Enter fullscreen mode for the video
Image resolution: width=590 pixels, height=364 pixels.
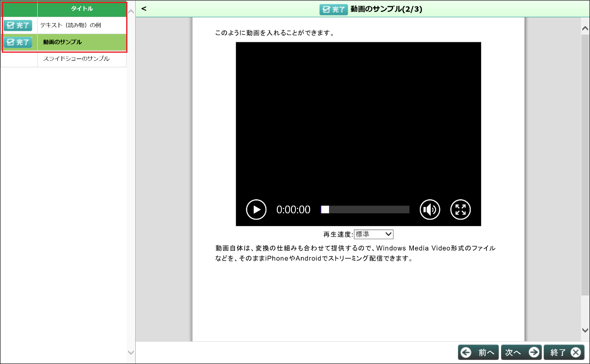pyautogui.click(x=461, y=210)
